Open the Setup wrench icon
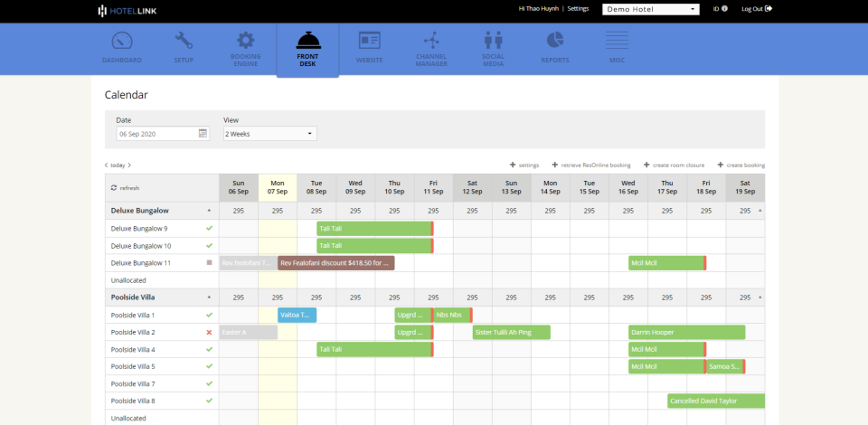This screenshot has height=425, width=868. pyautogui.click(x=184, y=41)
